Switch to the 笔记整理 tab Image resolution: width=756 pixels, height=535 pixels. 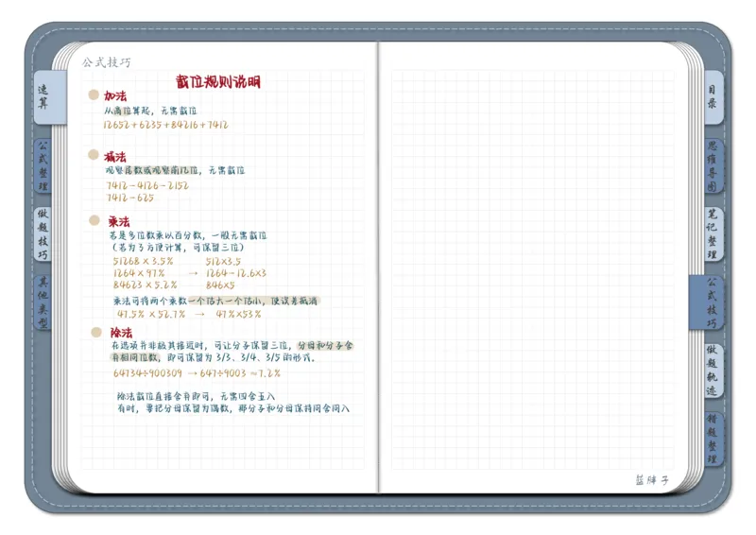tap(713, 234)
